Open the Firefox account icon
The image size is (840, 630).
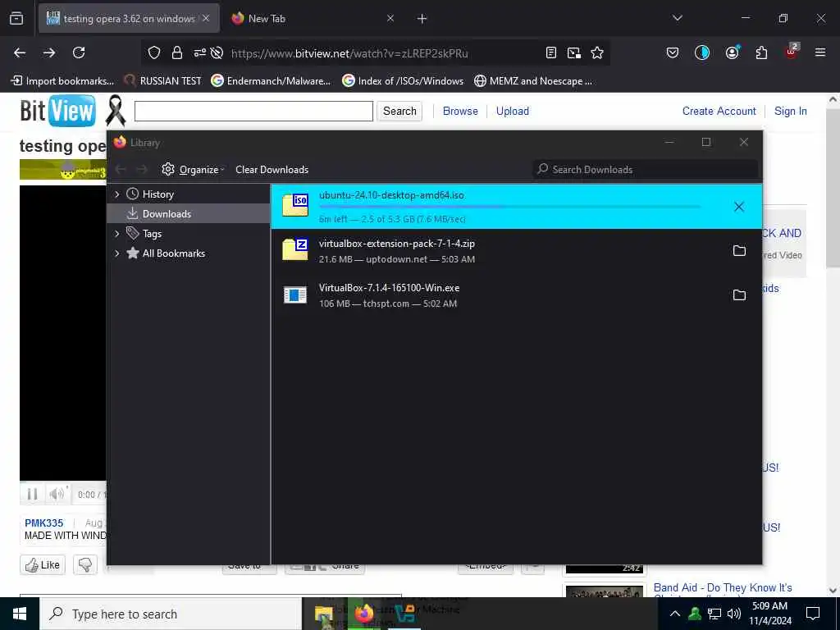coord(733,52)
